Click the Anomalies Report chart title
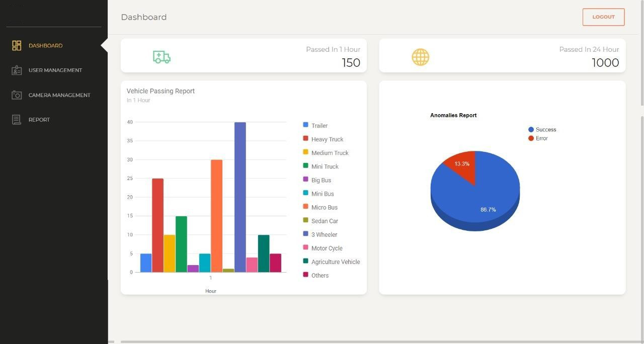644x344 pixels. pyautogui.click(x=453, y=115)
